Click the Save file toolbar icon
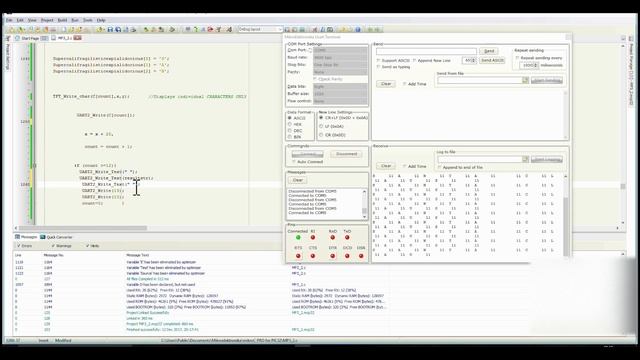 pos(110,29)
